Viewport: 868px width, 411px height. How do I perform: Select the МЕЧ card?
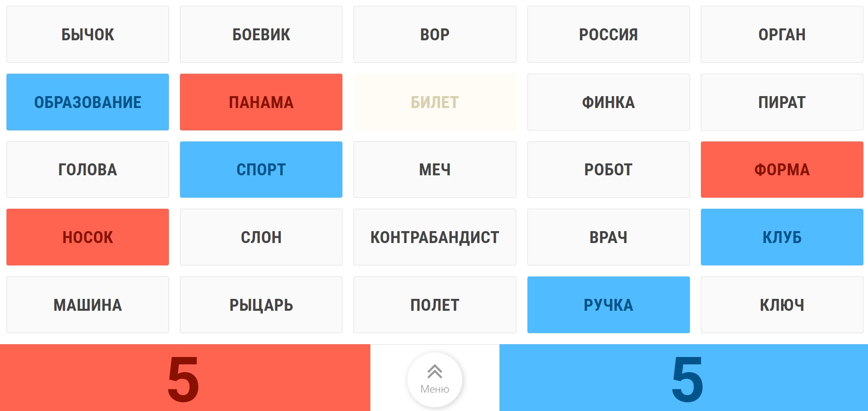(x=434, y=169)
